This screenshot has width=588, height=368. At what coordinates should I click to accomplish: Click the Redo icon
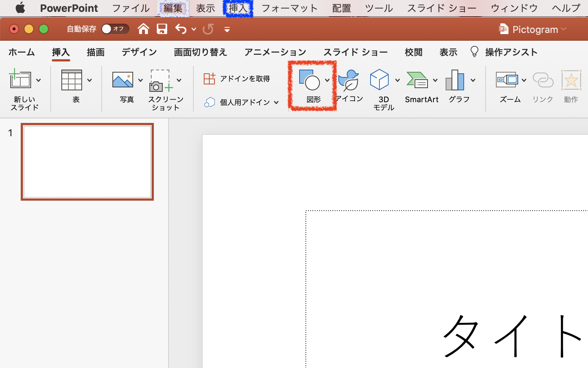click(x=208, y=29)
